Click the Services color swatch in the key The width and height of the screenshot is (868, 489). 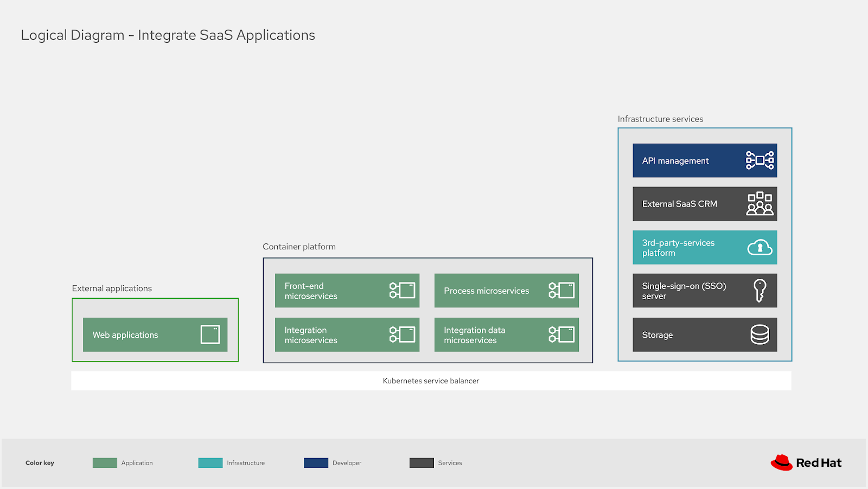point(421,462)
